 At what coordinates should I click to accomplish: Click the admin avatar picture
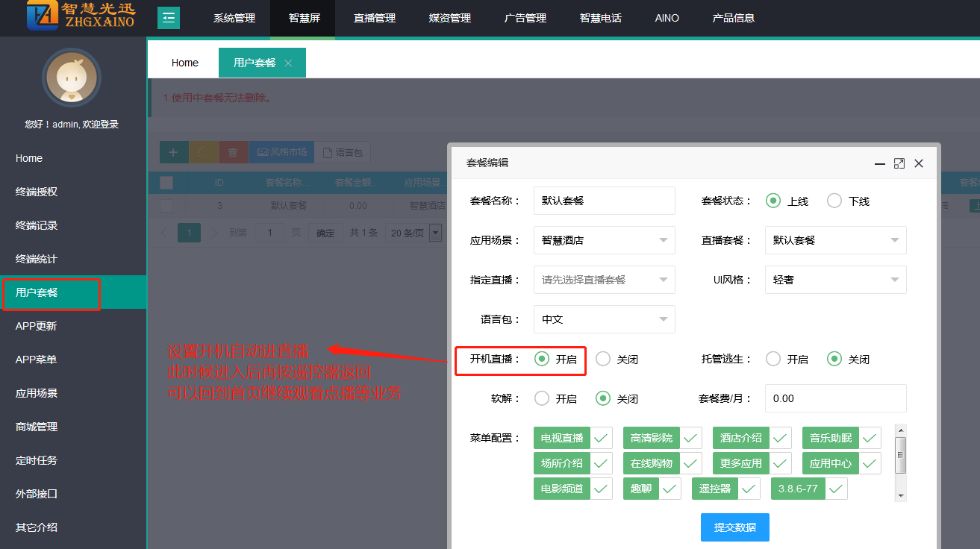(x=72, y=78)
